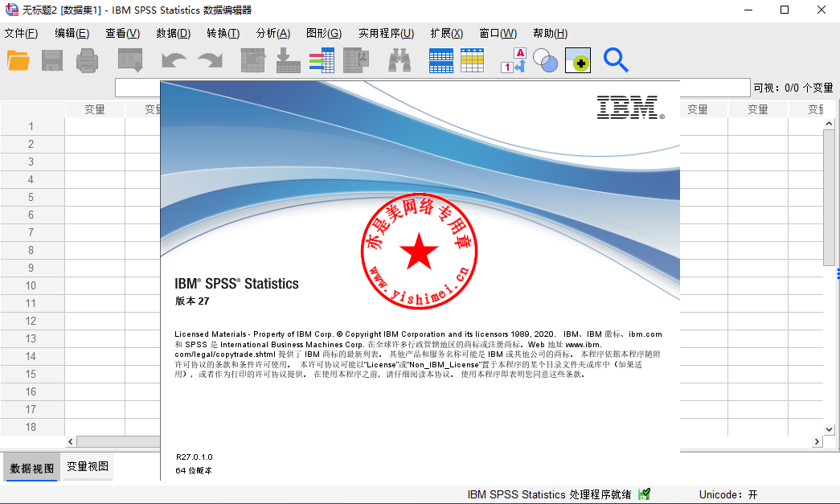
Task: Open the 查看(V) menu
Action: click(123, 34)
